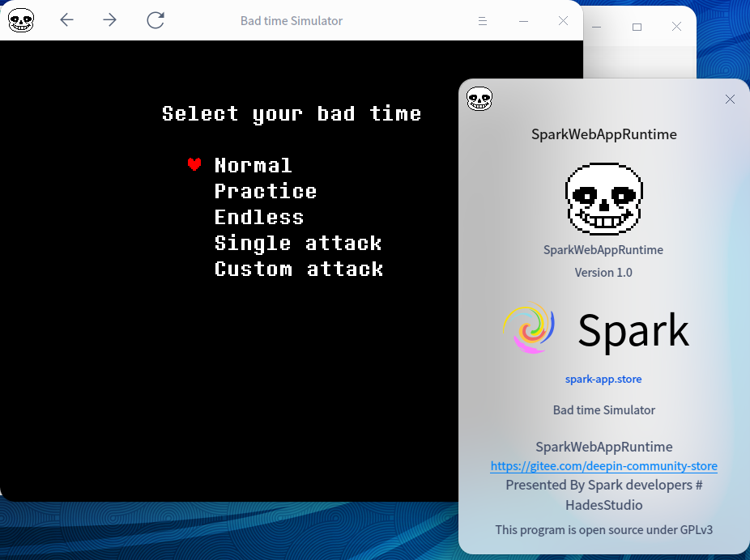Open the Custom attack option
750x560 pixels.
click(298, 269)
